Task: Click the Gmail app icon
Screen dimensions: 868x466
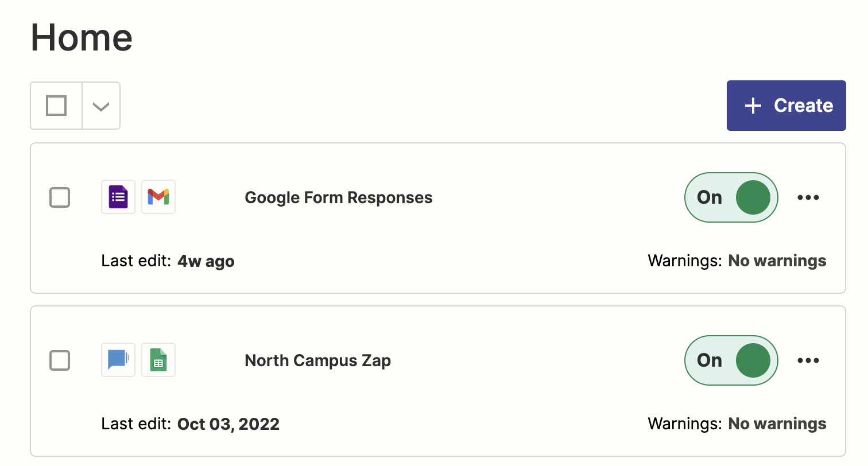Action: click(158, 197)
